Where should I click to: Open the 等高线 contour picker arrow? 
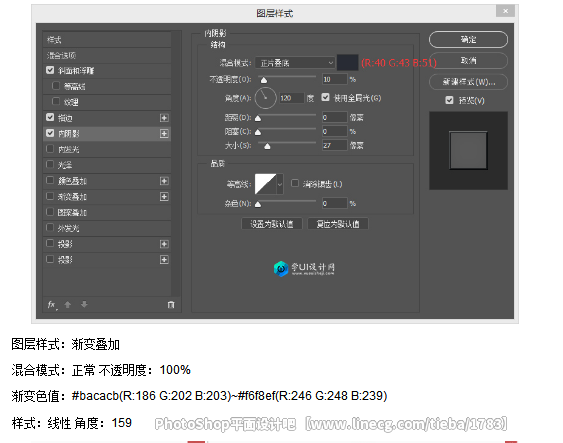coord(280,184)
